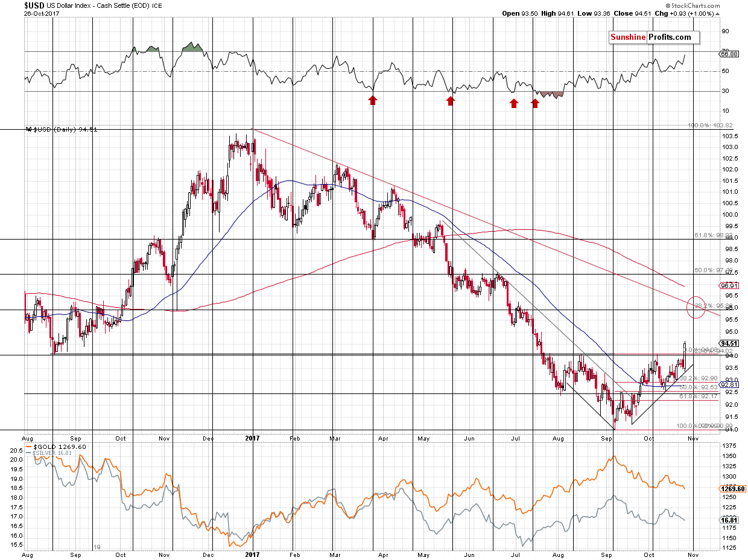Click the 10 level on the RSI axis
This screenshot has width=748, height=560.
pyautogui.click(x=726, y=111)
